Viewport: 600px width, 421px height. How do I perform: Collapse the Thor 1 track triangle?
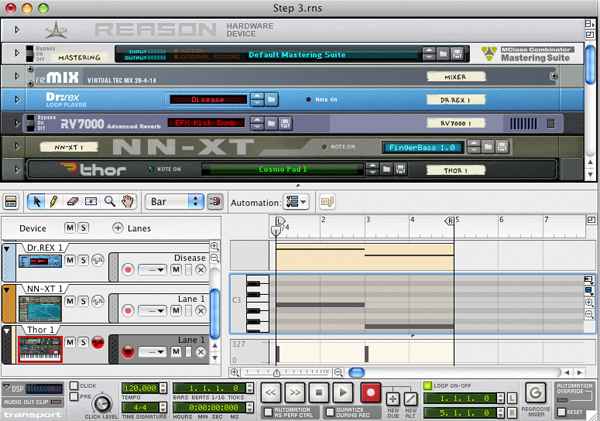click(x=7, y=331)
